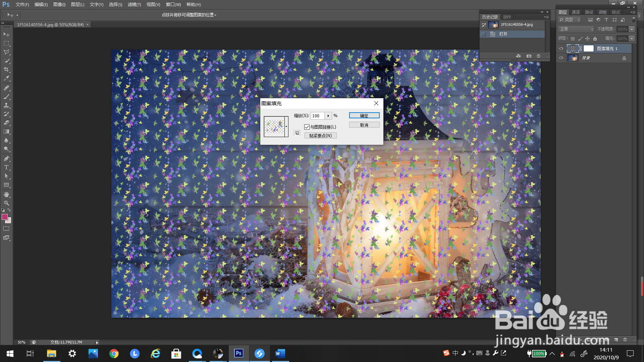
Task: Open the scale percentage slider arrow
Action: click(x=328, y=116)
